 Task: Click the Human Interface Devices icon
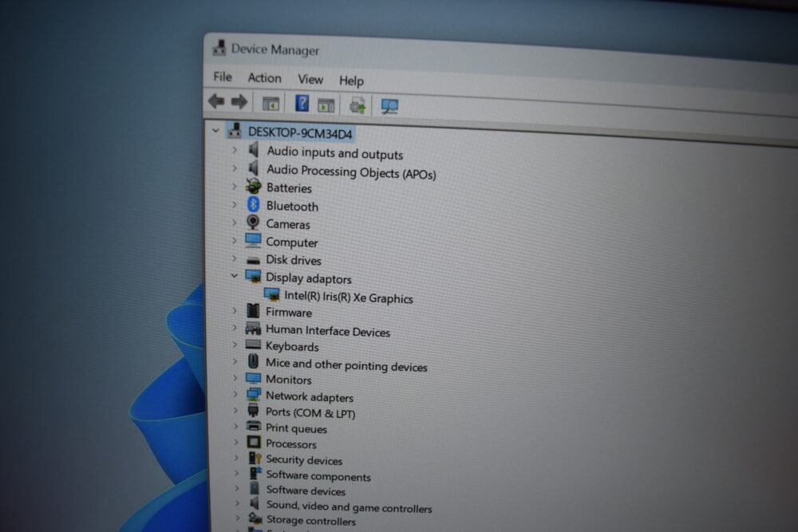click(x=253, y=328)
